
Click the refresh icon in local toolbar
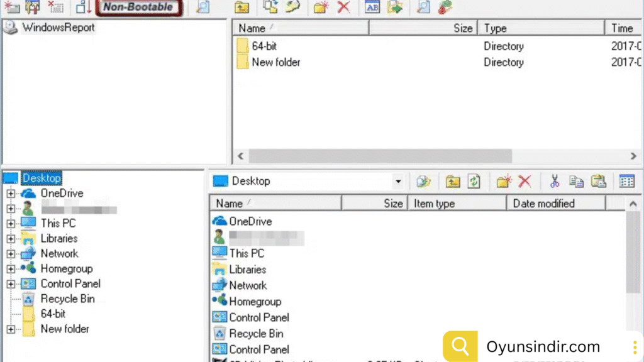pos(474,182)
